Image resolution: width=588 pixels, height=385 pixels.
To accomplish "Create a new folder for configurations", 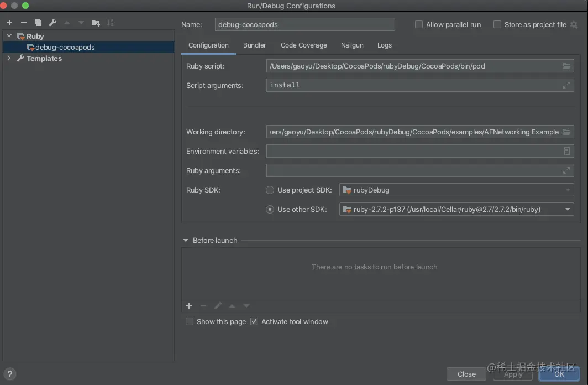I will click(x=96, y=23).
